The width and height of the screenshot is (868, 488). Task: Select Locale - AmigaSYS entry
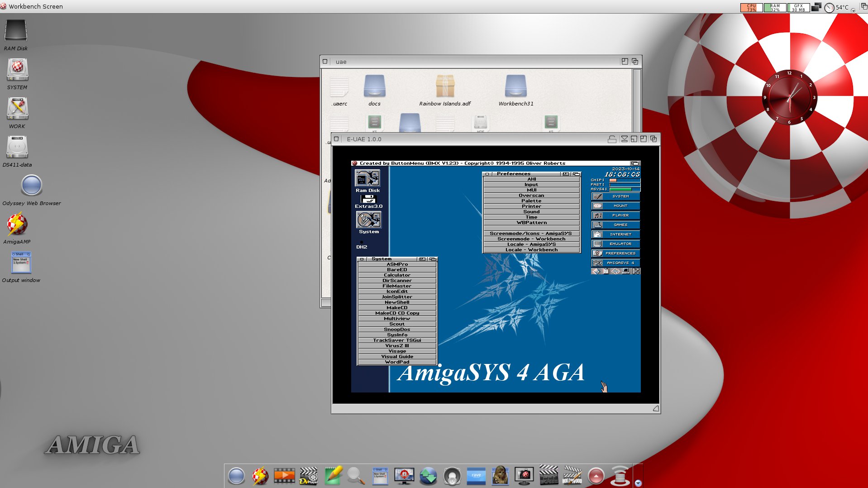531,244
